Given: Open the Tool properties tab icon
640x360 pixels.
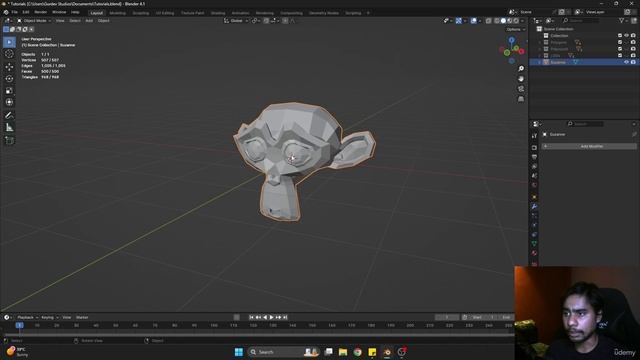Looking at the screenshot, I should [x=534, y=136].
